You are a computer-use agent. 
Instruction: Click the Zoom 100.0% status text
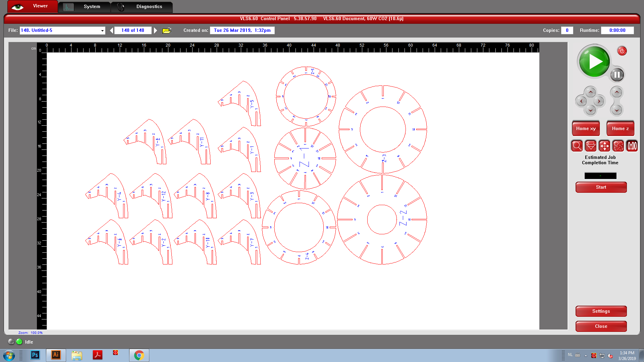(x=31, y=333)
